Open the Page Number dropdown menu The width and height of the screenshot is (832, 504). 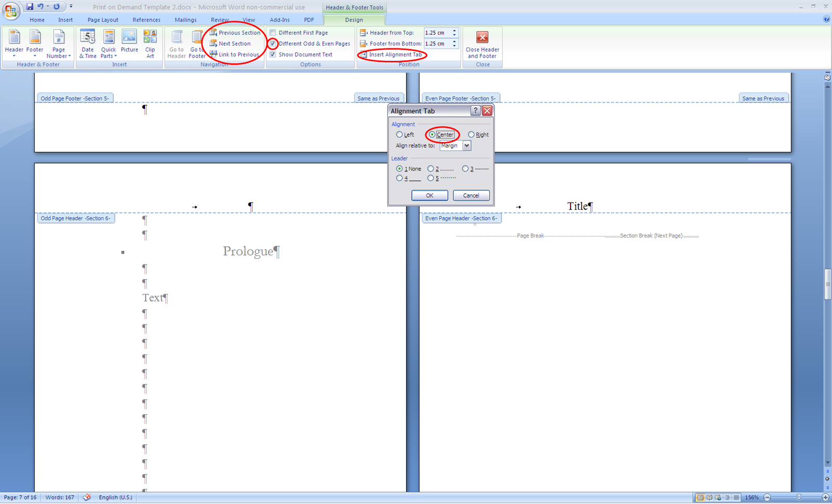tap(58, 44)
